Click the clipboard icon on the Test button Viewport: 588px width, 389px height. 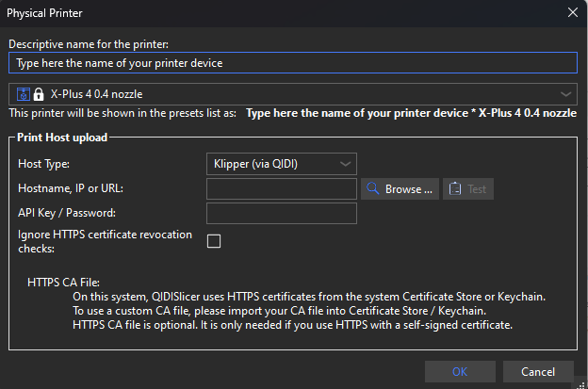tap(454, 189)
